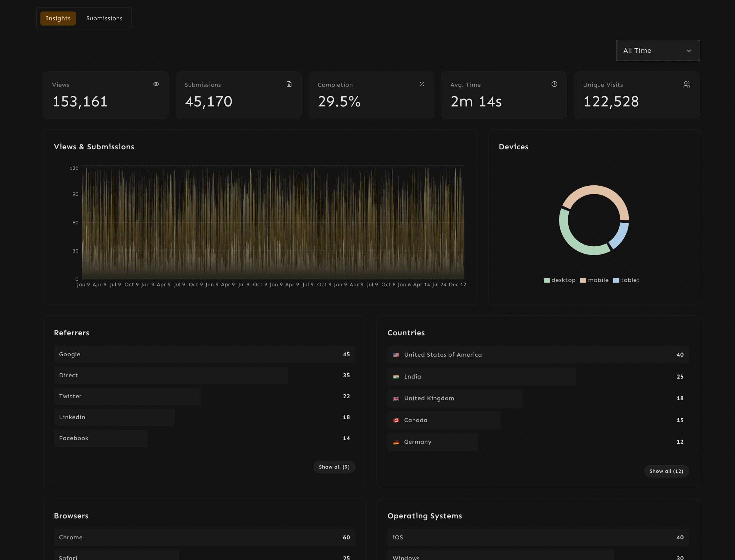The height and width of the screenshot is (560, 735).
Task: Click the document icon on Submissions card
Action: pyautogui.click(x=289, y=84)
